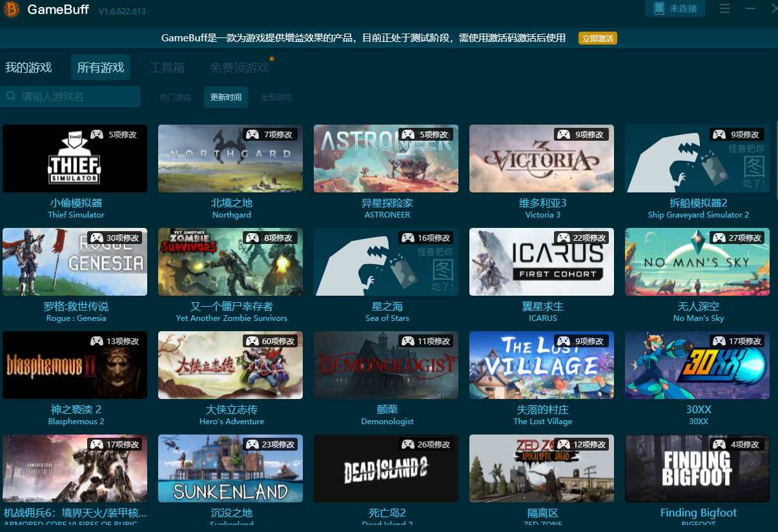Click gamepad badge on Yet Another Zombie Survivors

click(x=252, y=238)
